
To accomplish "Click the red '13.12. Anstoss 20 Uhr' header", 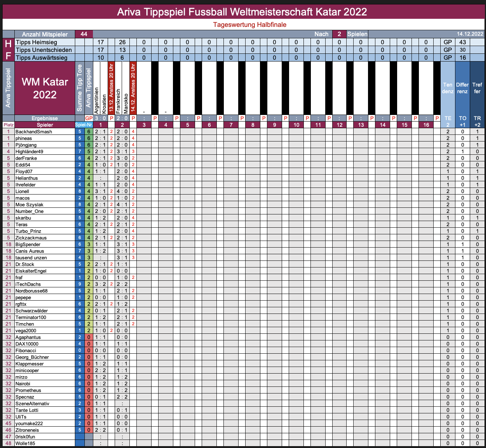I will click(111, 88).
